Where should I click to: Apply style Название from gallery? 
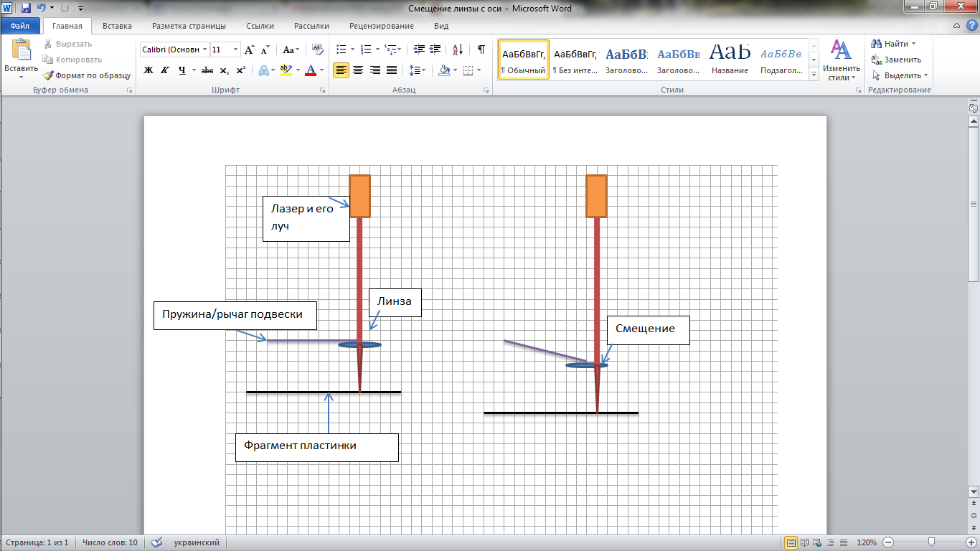(x=730, y=60)
